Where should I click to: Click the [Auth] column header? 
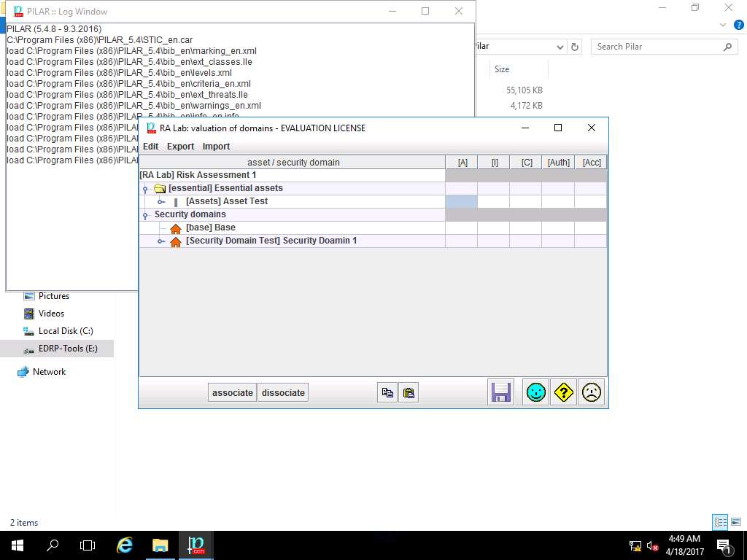tap(558, 163)
